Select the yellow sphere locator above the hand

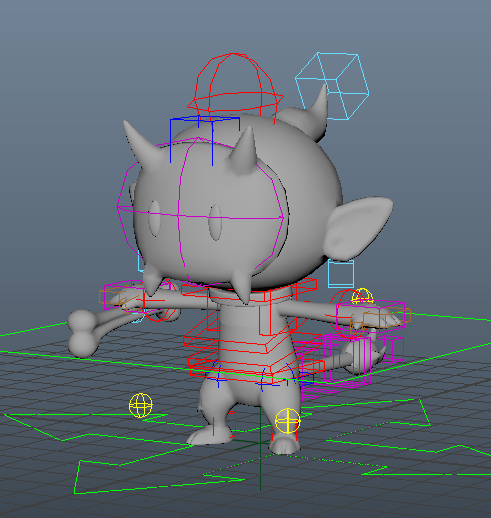pos(362,296)
